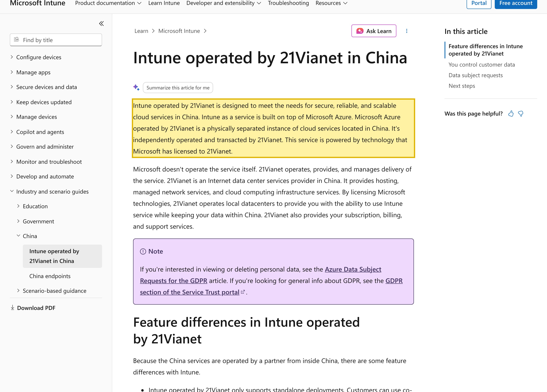Screen dimensions: 547x392
Task: Open Azure Data Subject Requests for GDPR link
Action: 353,269
